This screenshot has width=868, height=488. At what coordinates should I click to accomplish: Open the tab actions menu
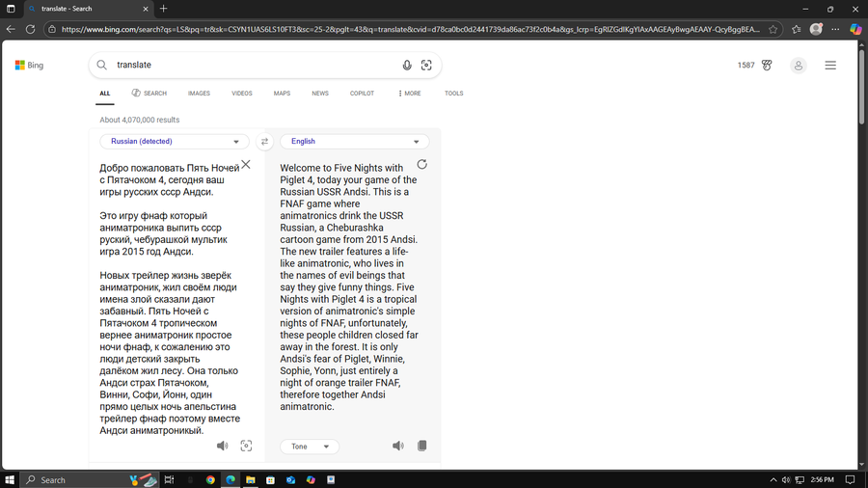pyautogui.click(x=11, y=9)
